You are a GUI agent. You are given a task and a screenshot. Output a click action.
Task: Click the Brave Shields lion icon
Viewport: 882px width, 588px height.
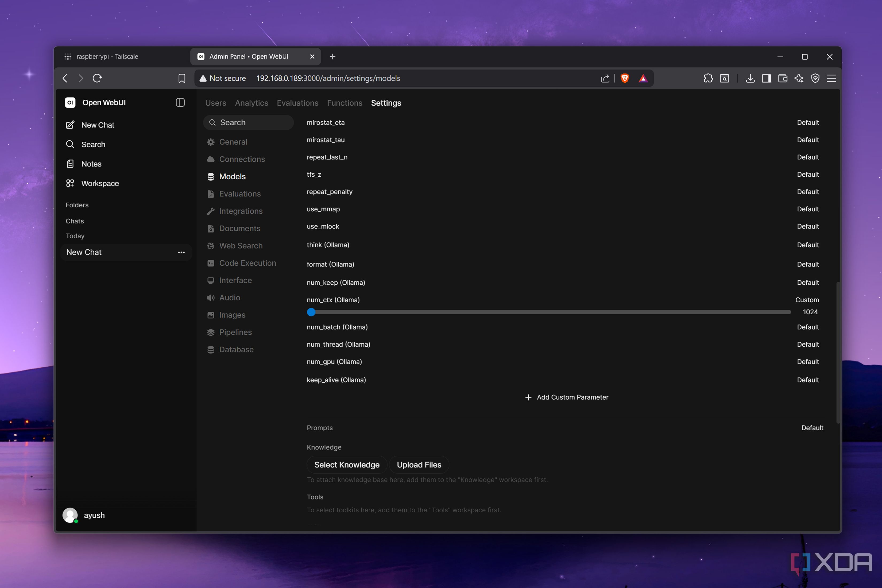click(625, 78)
